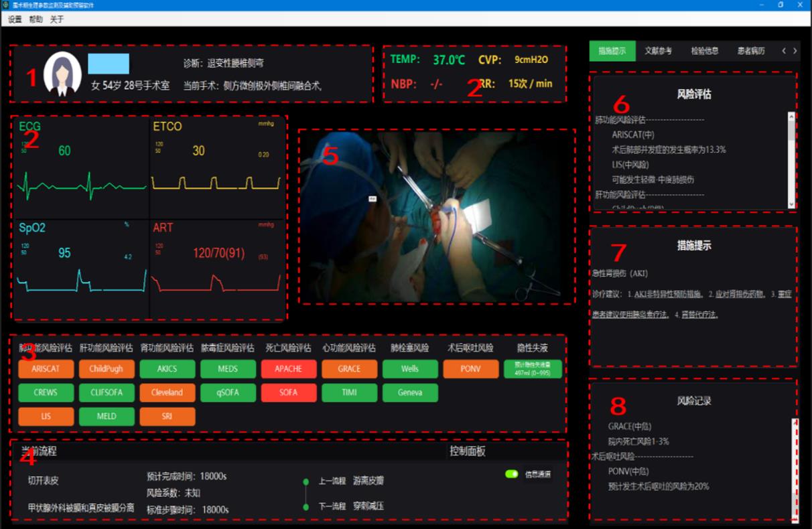Click the application icon in title bar
The width and height of the screenshot is (812, 529).
tap(6, 5)
